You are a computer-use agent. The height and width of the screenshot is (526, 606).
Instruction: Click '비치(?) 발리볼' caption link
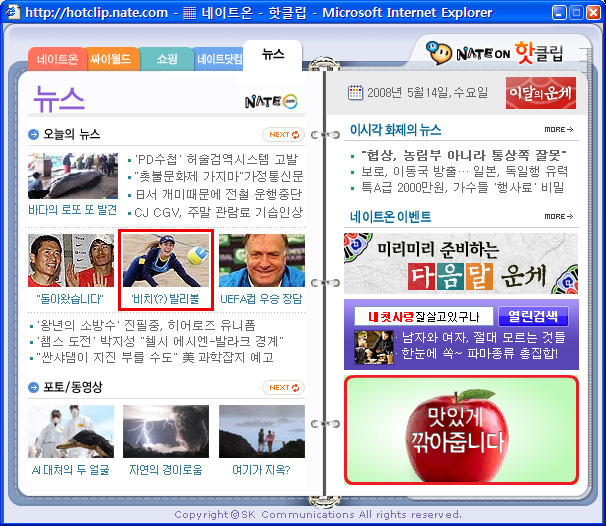pyautogui.click(x=165, y=299)
